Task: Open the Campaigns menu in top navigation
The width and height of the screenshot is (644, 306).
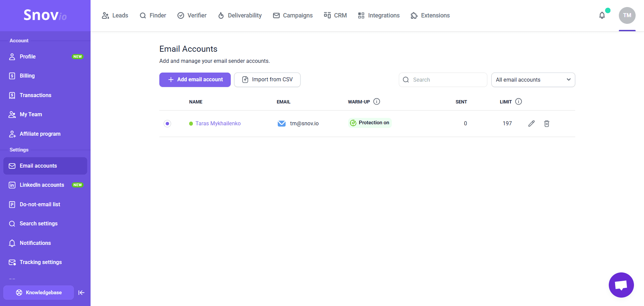Action: 293,15
